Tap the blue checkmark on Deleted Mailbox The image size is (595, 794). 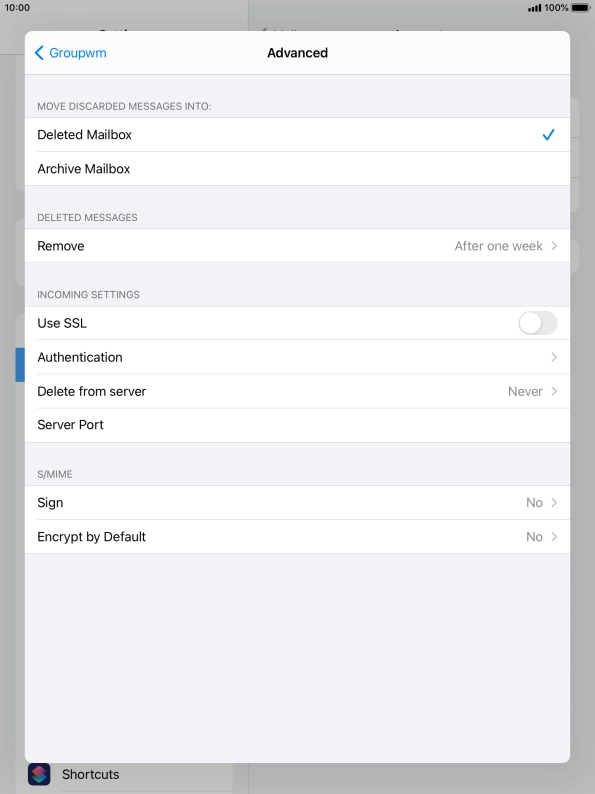548,135
